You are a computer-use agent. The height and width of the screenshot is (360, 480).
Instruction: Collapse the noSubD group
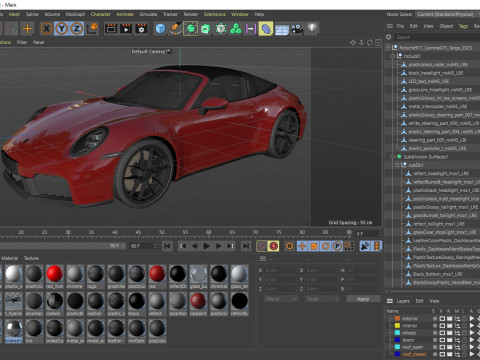pyautogui.click(x=393, y=56)
